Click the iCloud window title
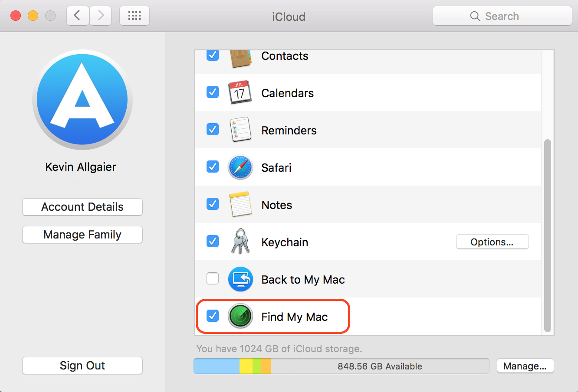Viewport: 578px width, 392px height. click(x=289, y=16)
